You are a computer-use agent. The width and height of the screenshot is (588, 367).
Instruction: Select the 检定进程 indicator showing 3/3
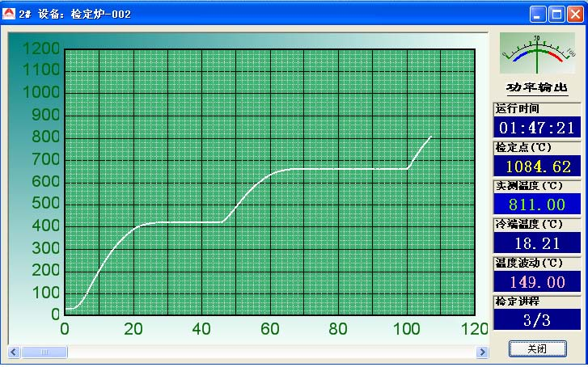click(x=536, y=320)
